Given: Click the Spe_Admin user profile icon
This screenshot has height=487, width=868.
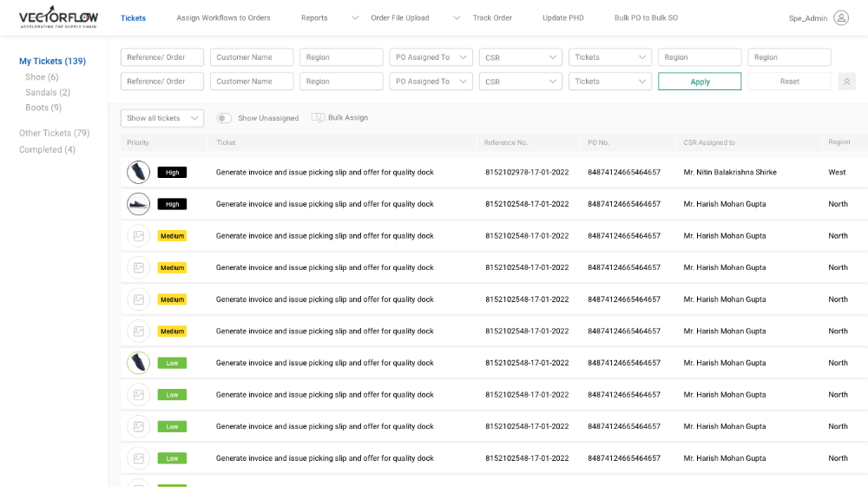Looking at the screenshot, I should pos(840,18).
